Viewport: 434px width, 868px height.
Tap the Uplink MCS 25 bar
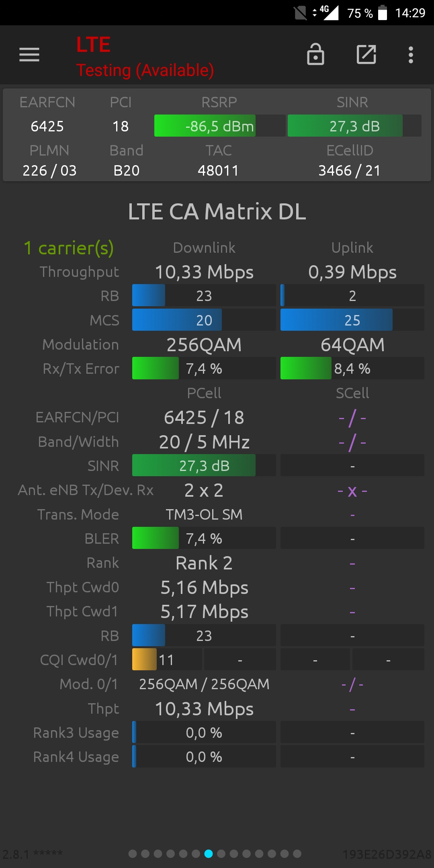352,320
